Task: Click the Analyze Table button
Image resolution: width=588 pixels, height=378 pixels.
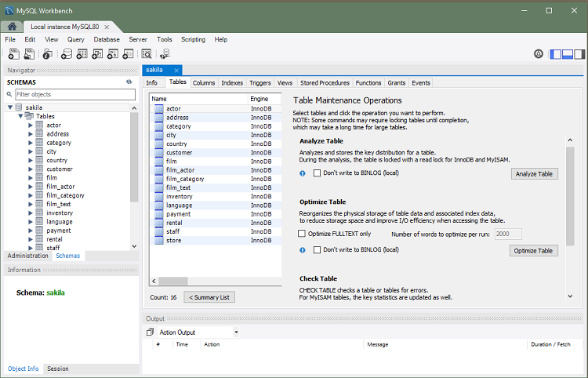Action: click(534, 174)
